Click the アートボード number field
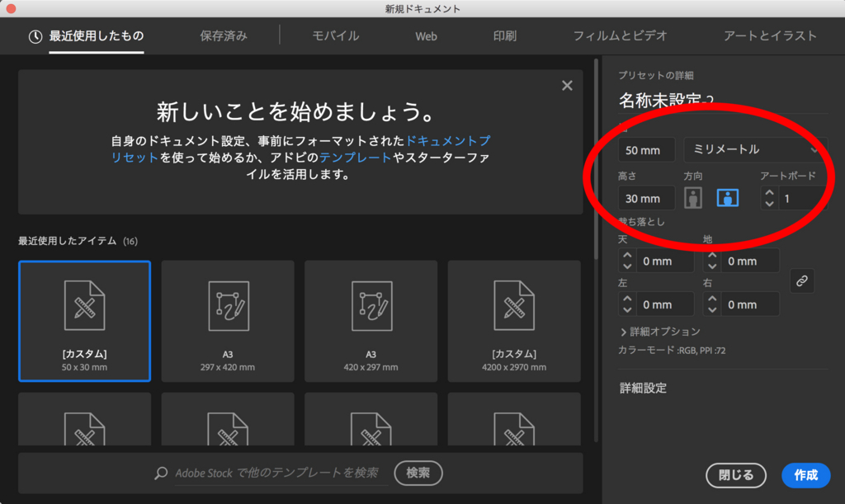Image resolution: width=845 pixels, height=504 pixels. [x=804, y=198]
